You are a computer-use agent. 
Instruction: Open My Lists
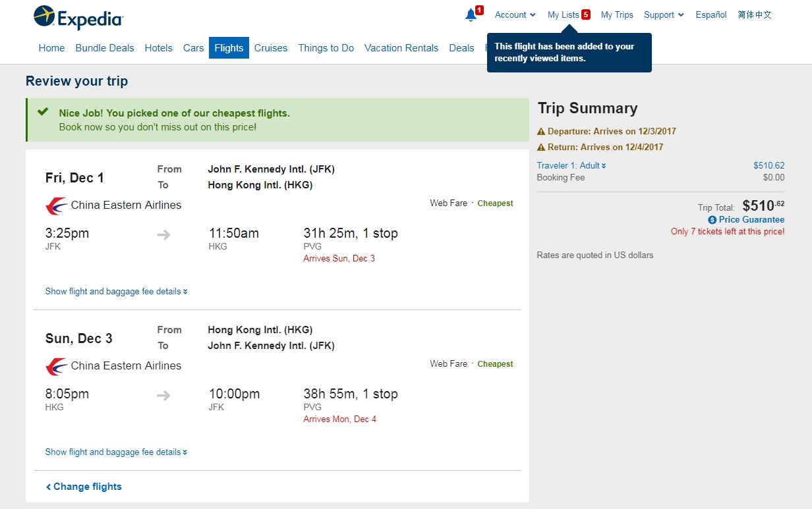(x=564, y=14)
